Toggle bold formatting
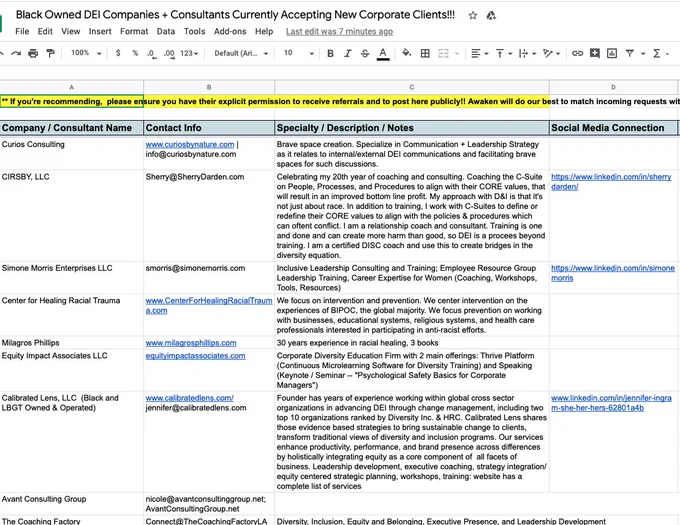The height and width of the screenshot is (525, 680). (x=330, y=53)
